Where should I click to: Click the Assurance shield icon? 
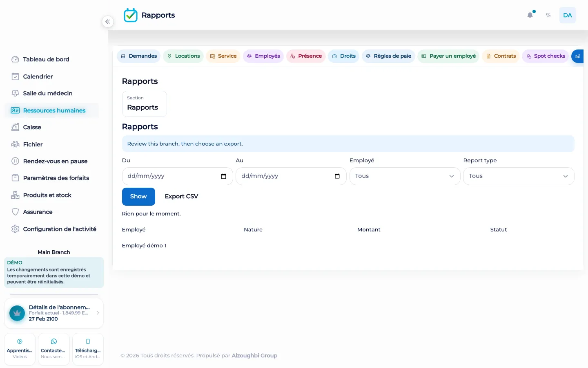point(15,212)
